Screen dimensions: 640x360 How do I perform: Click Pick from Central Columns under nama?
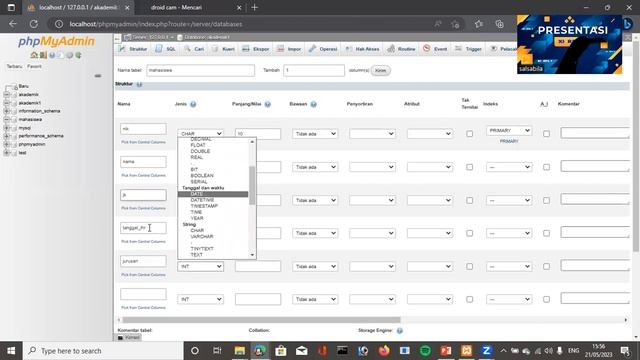pos(143,176)
